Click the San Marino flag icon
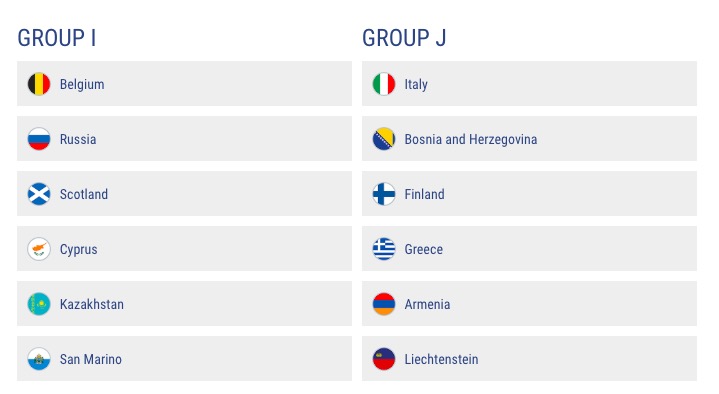This screenshot has width=719, height=394. tap(39, 359)
